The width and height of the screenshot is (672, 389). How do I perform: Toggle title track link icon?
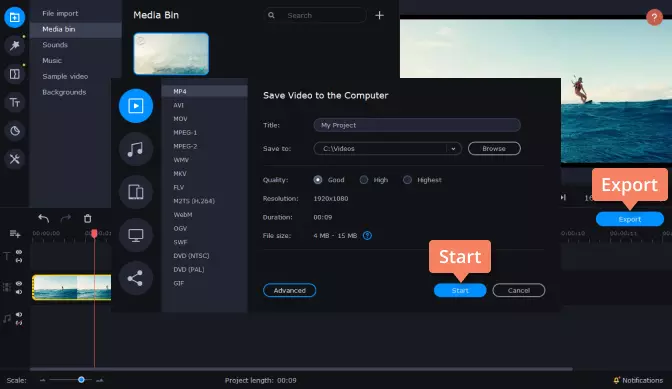19,260
